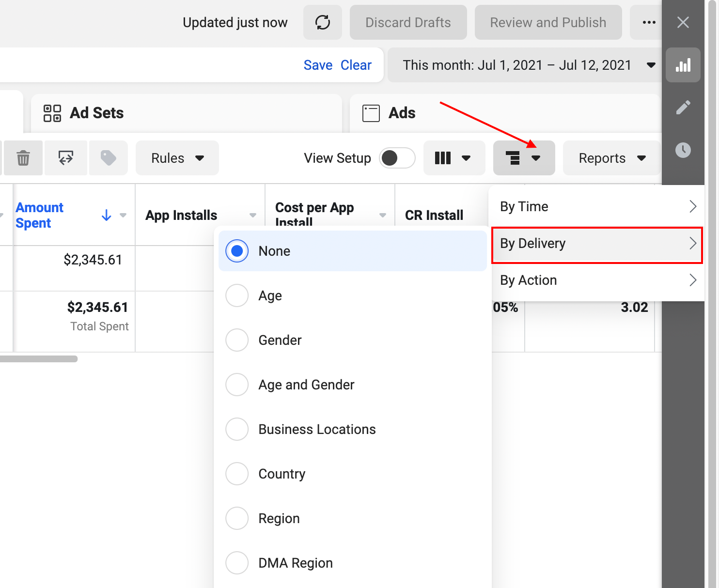Sort by Amount Spent column header
This screenshot has height=588, width=719.
40,215
